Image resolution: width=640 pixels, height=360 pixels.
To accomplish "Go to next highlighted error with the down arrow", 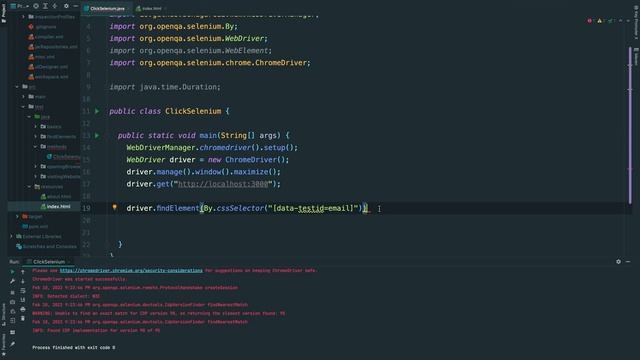I will [628, 20].
